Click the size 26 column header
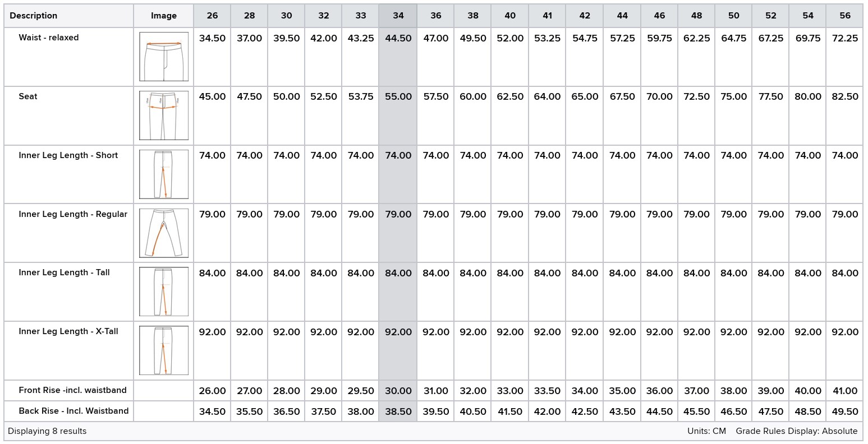 212,16
